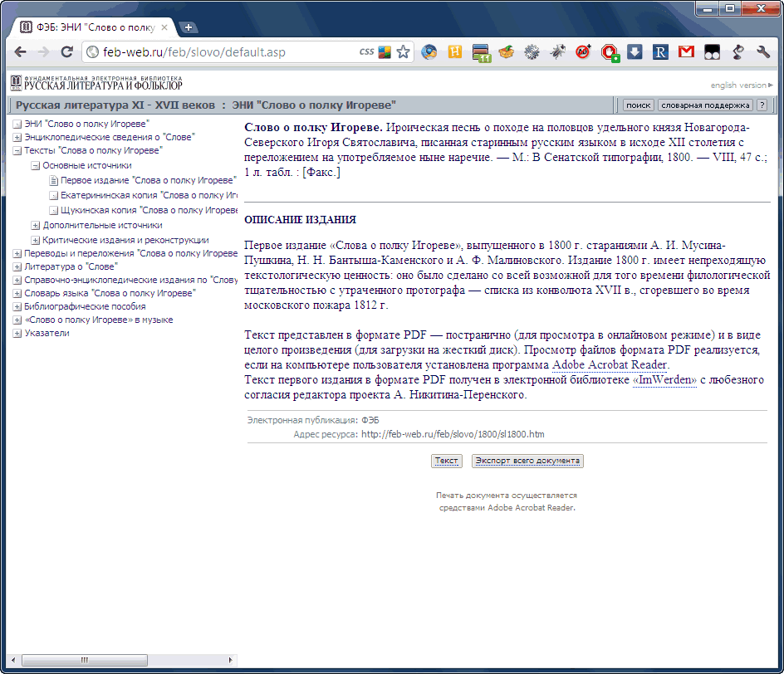Switch to the english version
The height and width of the screenshot is (674, 784).
(742, 85)
